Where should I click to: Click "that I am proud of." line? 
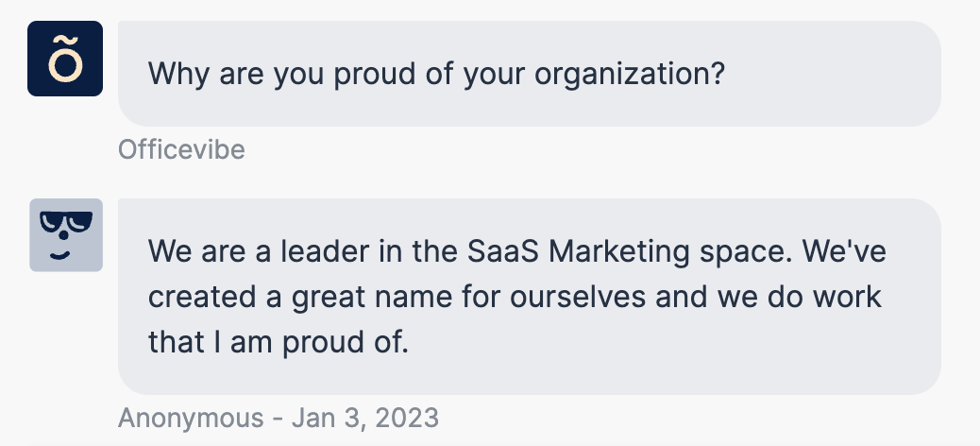tap(279, 343)
